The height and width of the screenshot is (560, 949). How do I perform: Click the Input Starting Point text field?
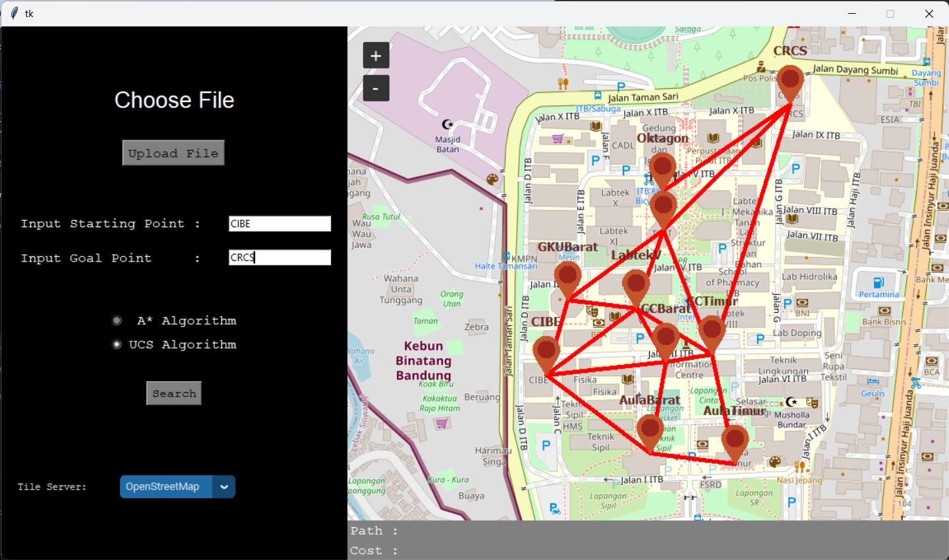click(279, 223)
